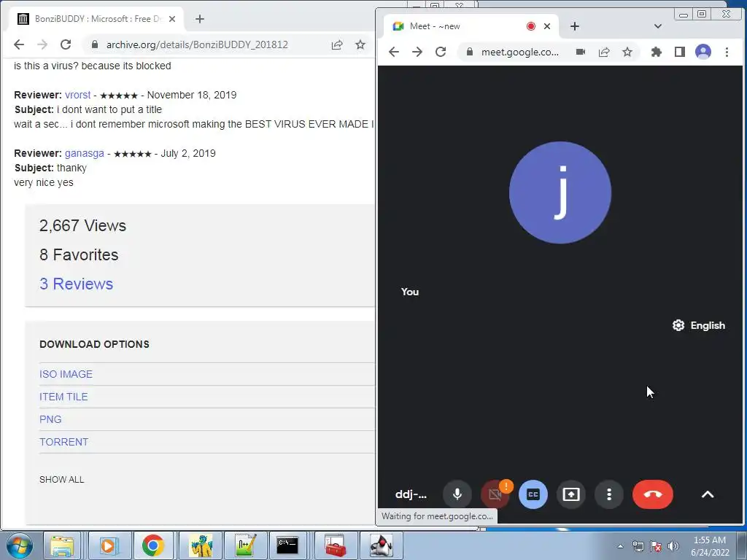This screenshot has width=747, height=560.
Task: Select the BonziBUDDY archive tab
Action: tap(96, 19)
